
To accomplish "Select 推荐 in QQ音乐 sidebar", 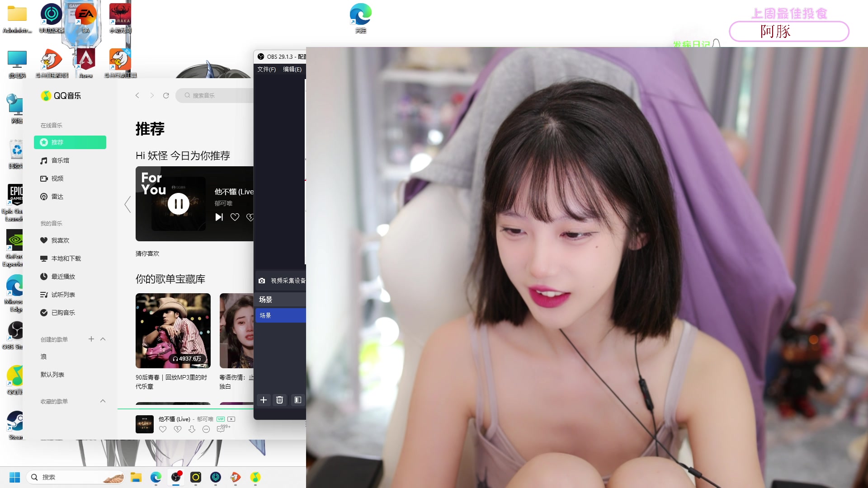I will (x=70, y=142).
